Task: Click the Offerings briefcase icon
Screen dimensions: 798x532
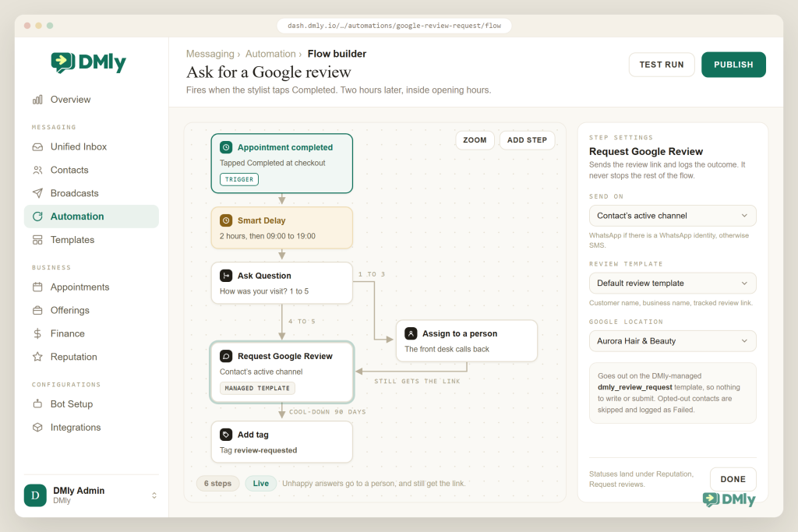Action: [x=37, y=310]
